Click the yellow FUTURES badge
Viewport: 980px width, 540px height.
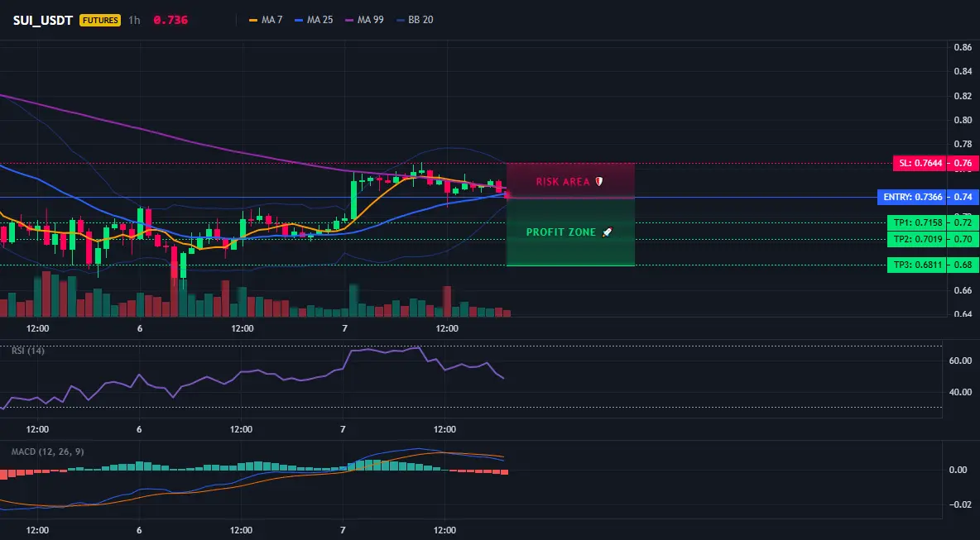tap(100, 20)
